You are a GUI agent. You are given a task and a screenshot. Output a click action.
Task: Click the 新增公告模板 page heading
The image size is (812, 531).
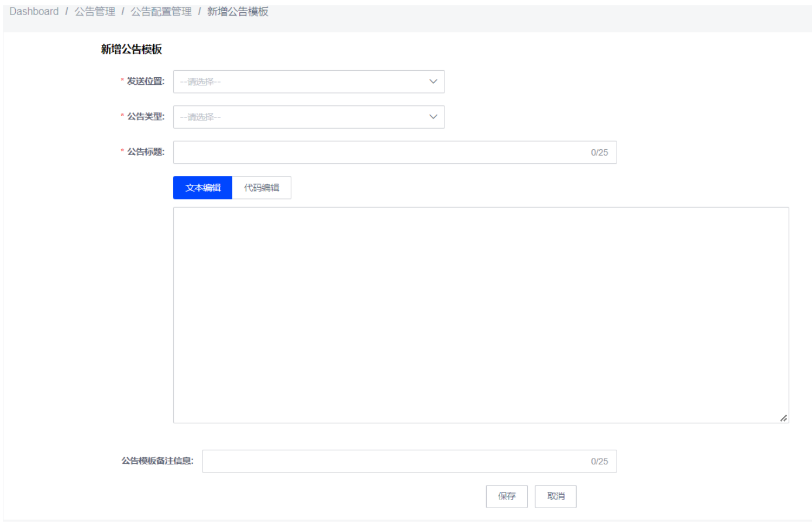(131, 49)
